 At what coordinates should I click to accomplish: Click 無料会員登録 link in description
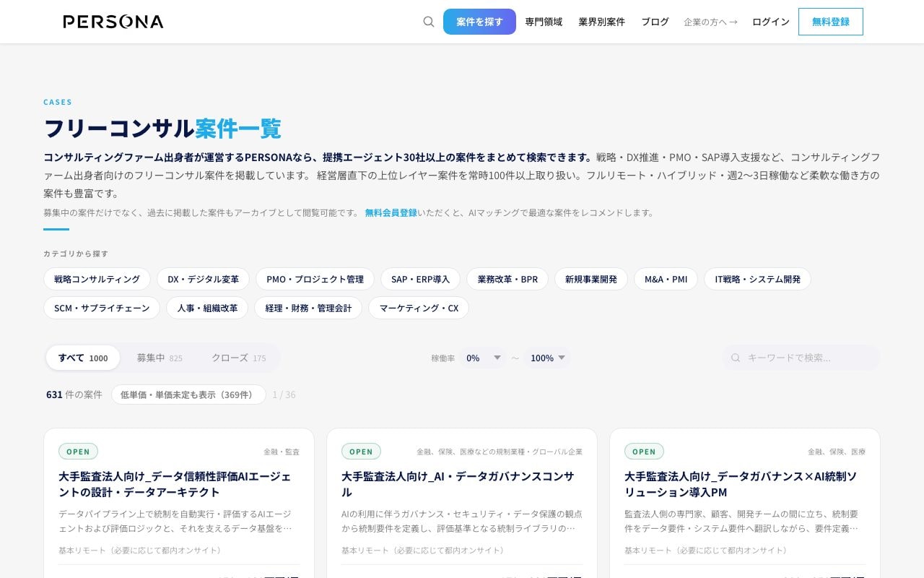point(391,212)
